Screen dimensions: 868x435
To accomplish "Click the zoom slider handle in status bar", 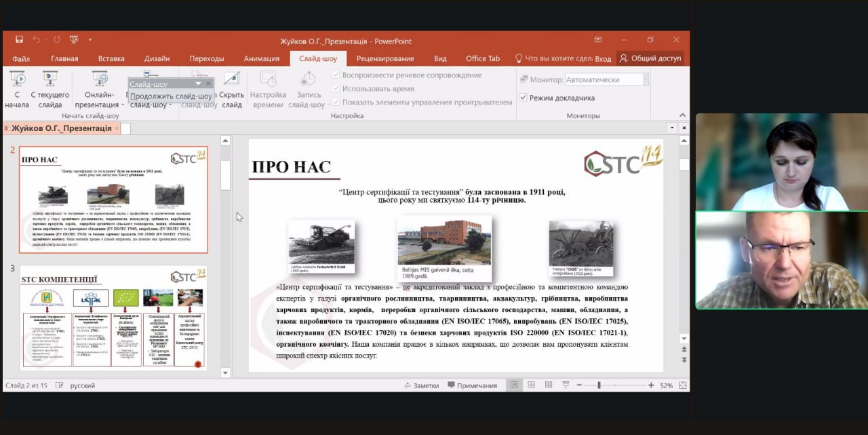I will tap(599, 385).
